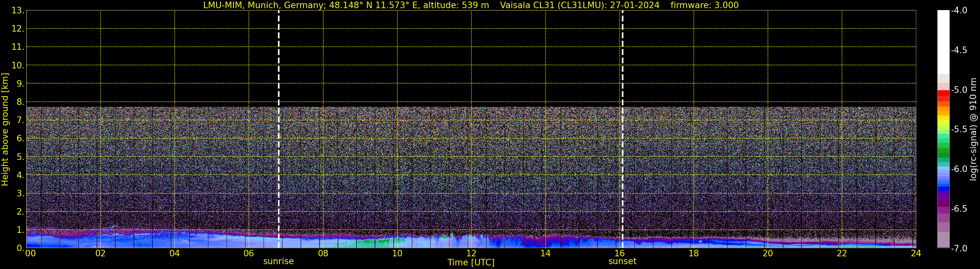Click the 'Height above ground [km]' axis label
This screenshot has height=269, width=980.
click(5, 130)
